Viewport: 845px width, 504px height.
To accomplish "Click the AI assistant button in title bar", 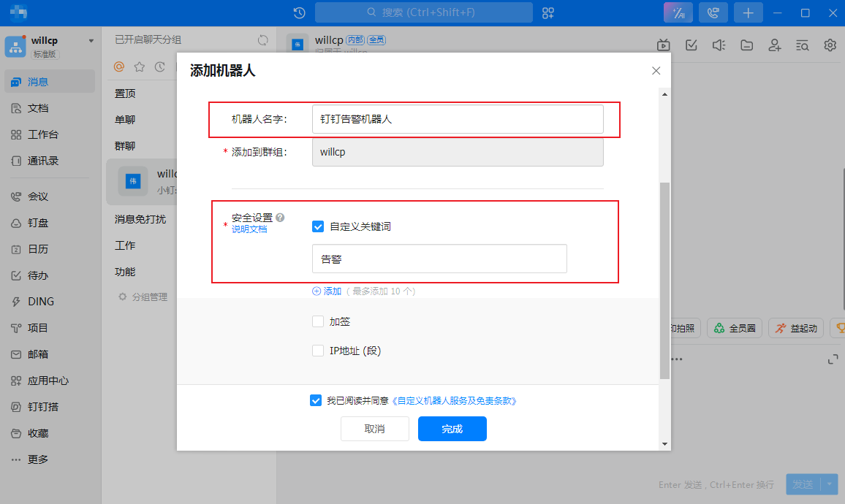I will 678,13.
